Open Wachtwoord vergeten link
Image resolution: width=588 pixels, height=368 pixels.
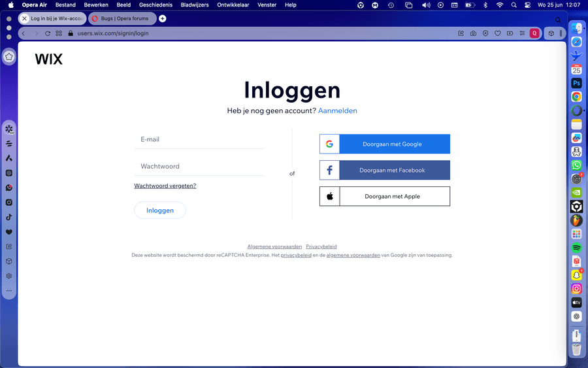(x=165, y=186)
